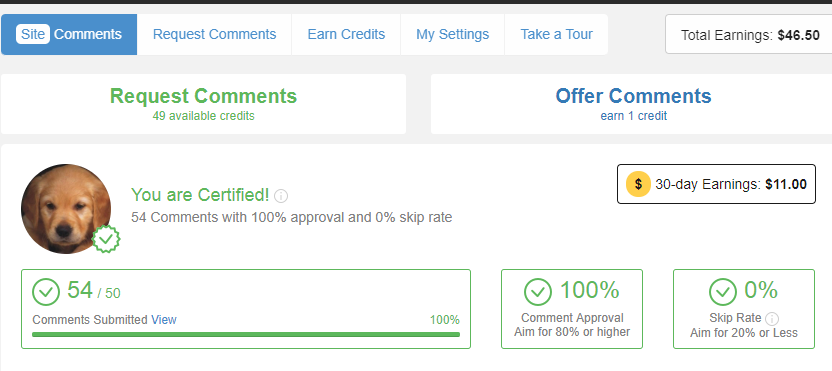The width and height of the screenshot is (832, 371).
Task: Click the Comments Submitted checkmark icon
Action: tap(46, 292)
